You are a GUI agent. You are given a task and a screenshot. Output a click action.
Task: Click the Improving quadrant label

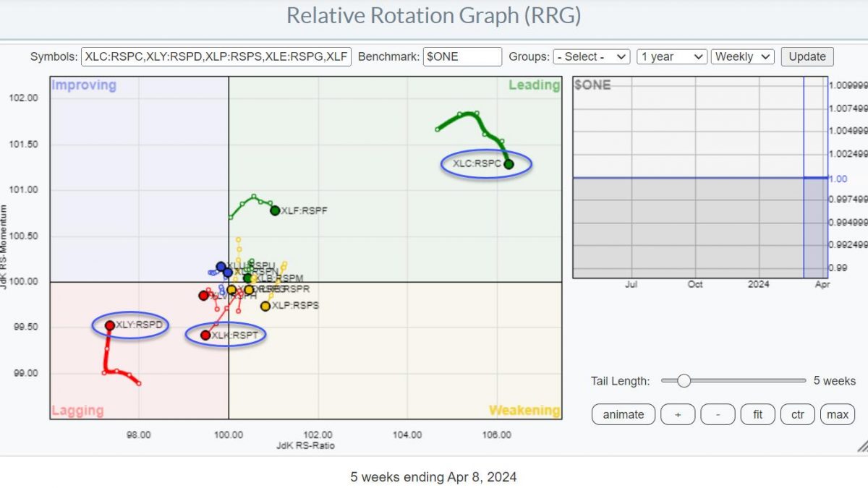[84, 85]
